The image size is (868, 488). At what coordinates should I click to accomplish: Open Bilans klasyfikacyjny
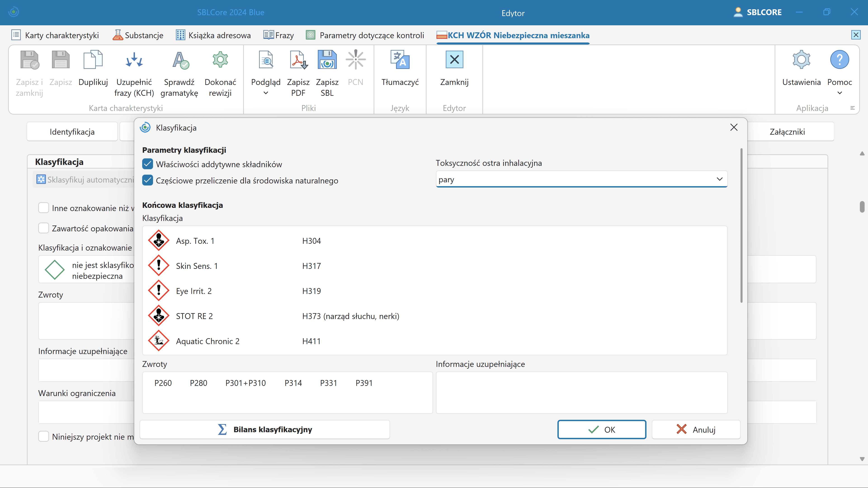coord(265,429)
